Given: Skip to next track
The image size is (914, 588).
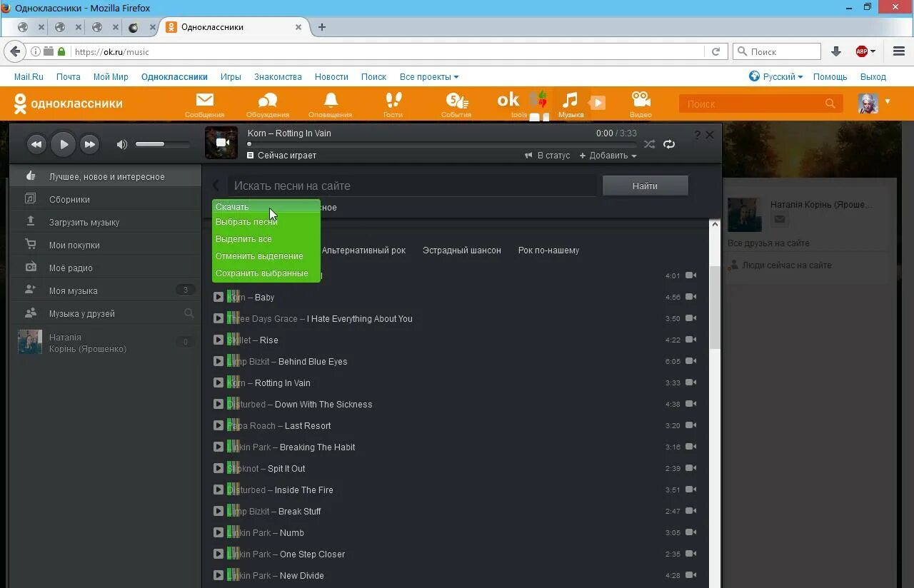Looking at the screenshot, I should 89,144.
